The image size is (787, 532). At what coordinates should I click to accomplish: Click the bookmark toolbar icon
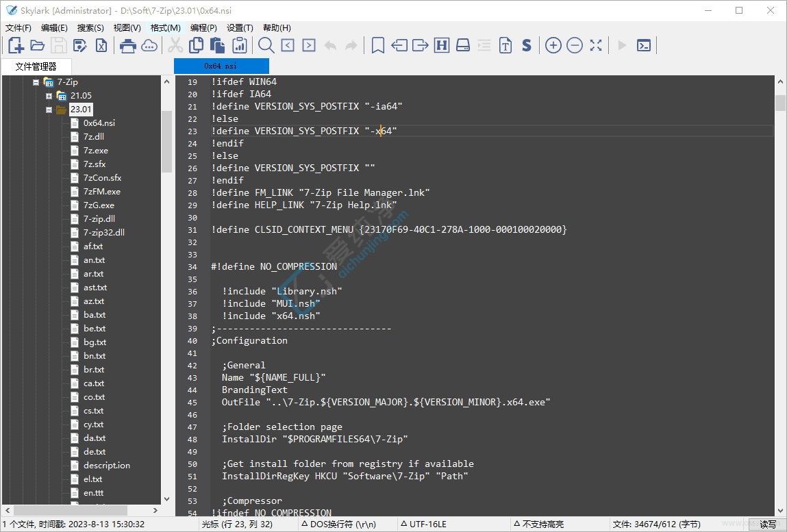(377, 46)
